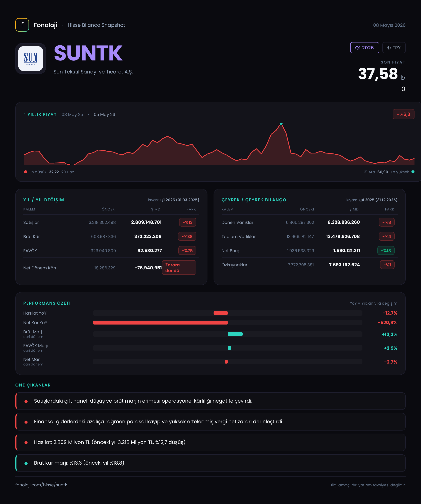
Task: Click the Hasılat YoY red bar
Action: pyautogui.click(x=221, y=313)
